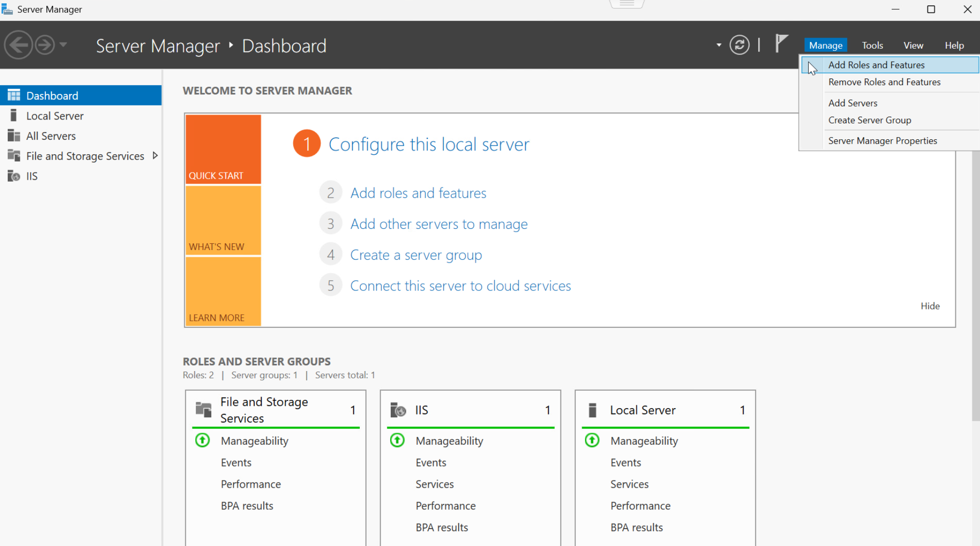
Task: Click the back navigation arrow
Action: tap(19, 45)
